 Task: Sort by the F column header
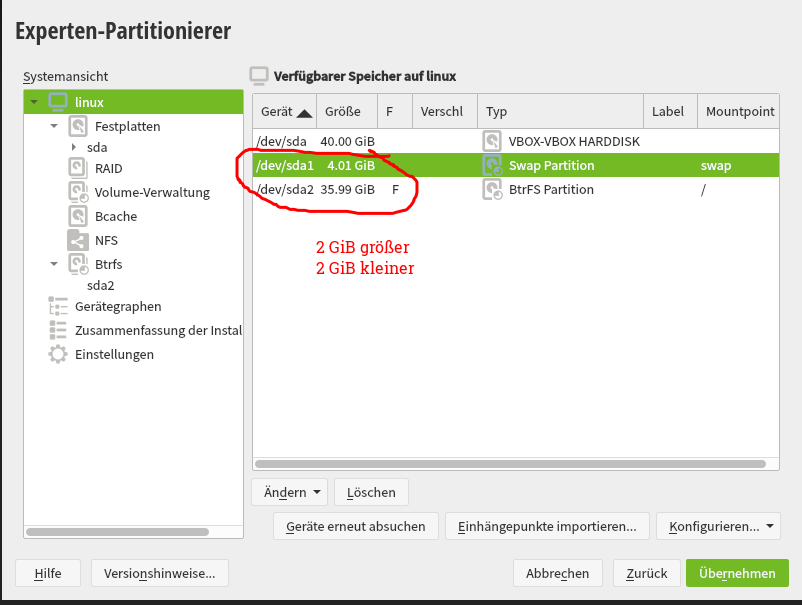[395, 111]
